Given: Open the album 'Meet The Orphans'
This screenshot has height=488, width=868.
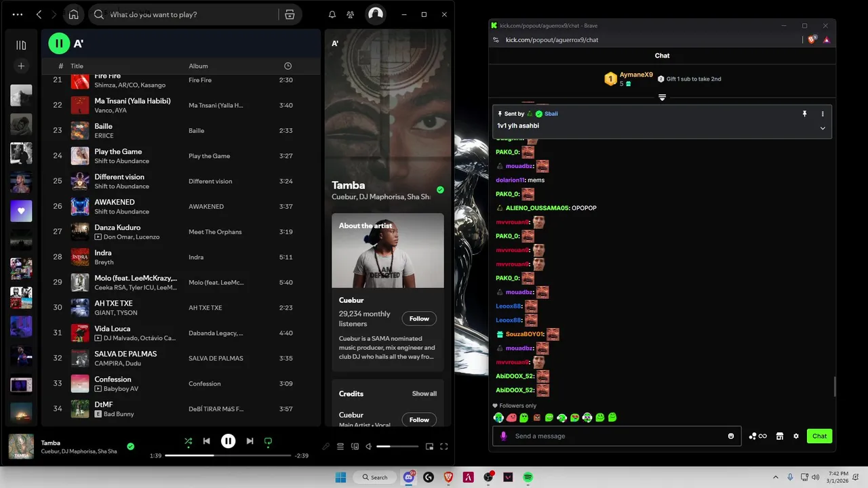Looking at the screenshot, I should 215,232.
